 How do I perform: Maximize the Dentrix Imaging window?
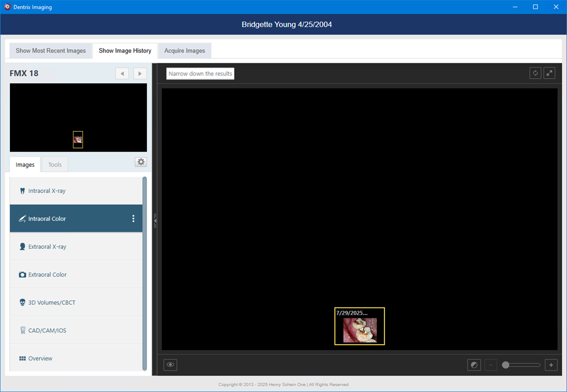coord(535,7)
